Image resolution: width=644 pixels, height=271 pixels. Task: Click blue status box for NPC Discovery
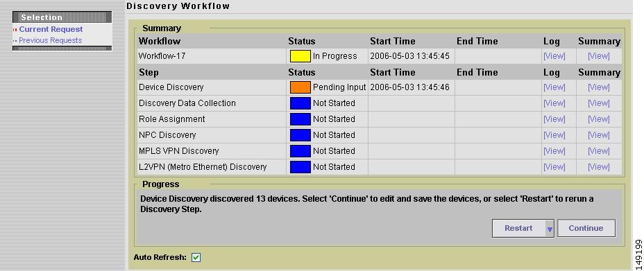point(300,135)
